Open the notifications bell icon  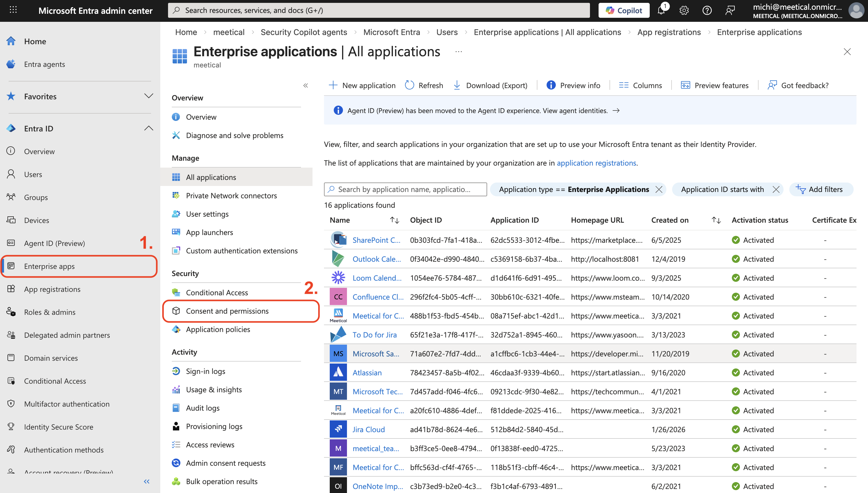tap(661, 10)
